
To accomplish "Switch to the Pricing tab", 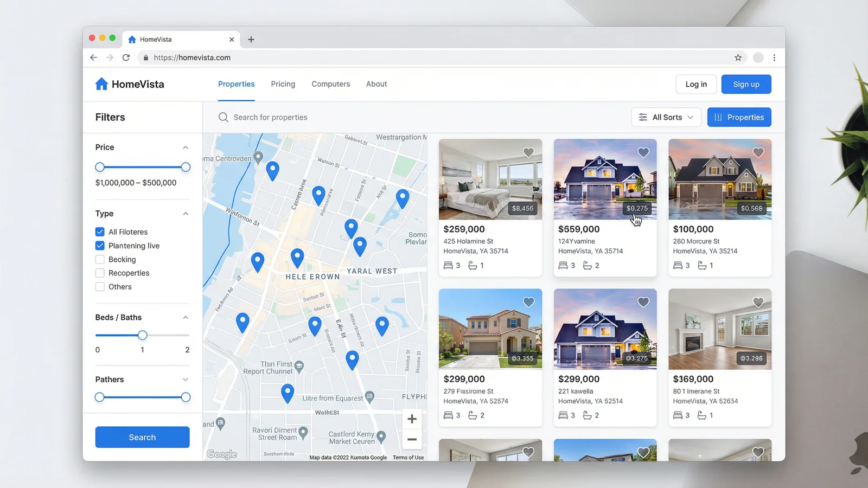I will (283, 84).
